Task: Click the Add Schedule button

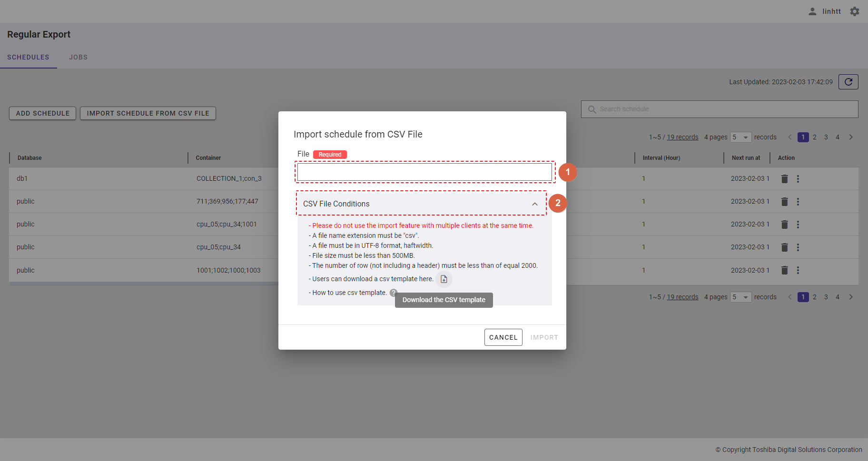Action: coord(43,113)
